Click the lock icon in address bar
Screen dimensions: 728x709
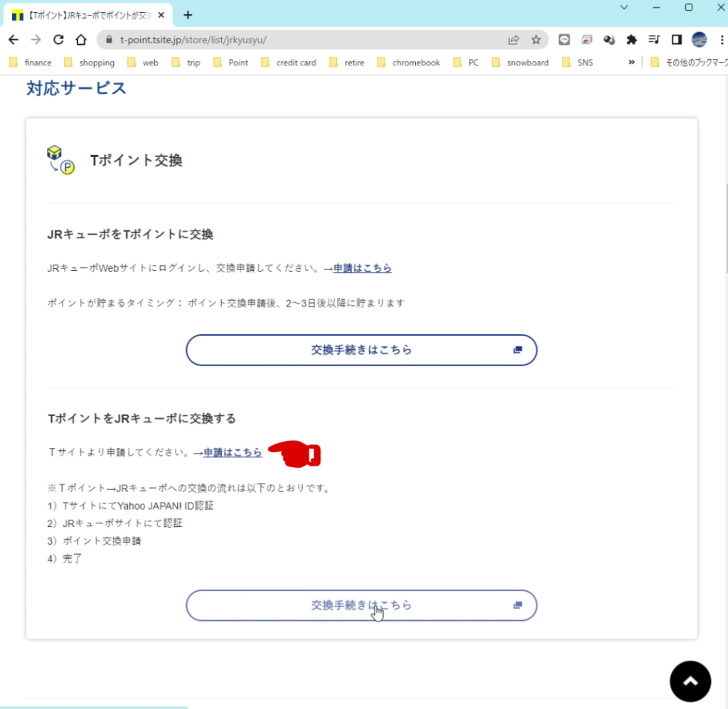109,40
